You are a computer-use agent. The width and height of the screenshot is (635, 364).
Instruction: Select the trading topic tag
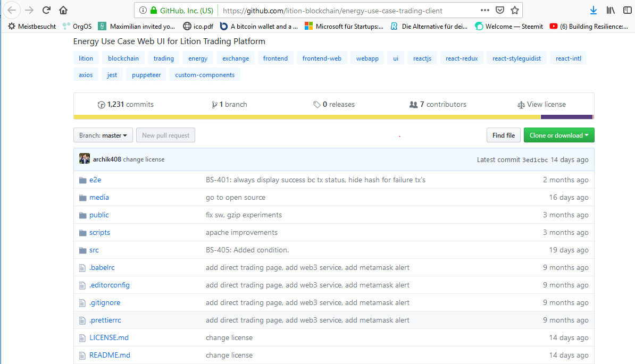(164, 58)
